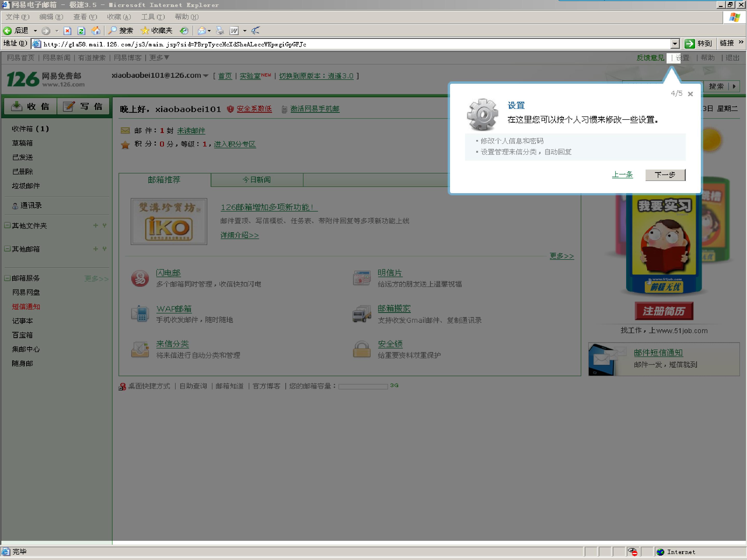Screen dimensions: 747x560
Task: Click the Print toolbar icon
Action: tap(220, 31)
